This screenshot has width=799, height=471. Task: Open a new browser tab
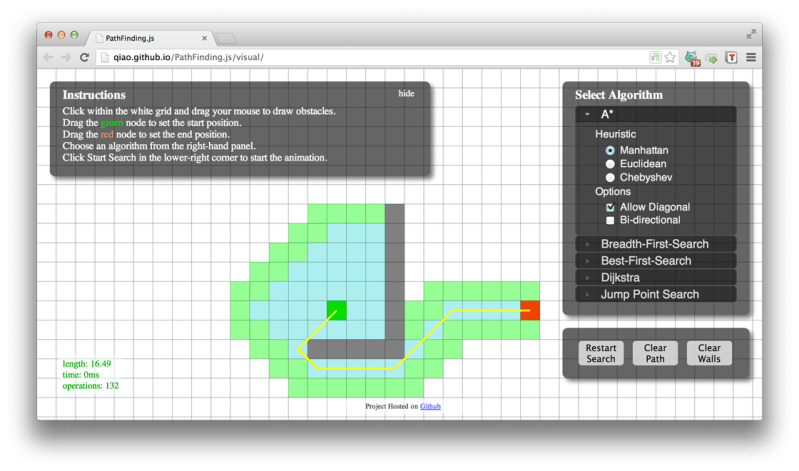point(225,38)
